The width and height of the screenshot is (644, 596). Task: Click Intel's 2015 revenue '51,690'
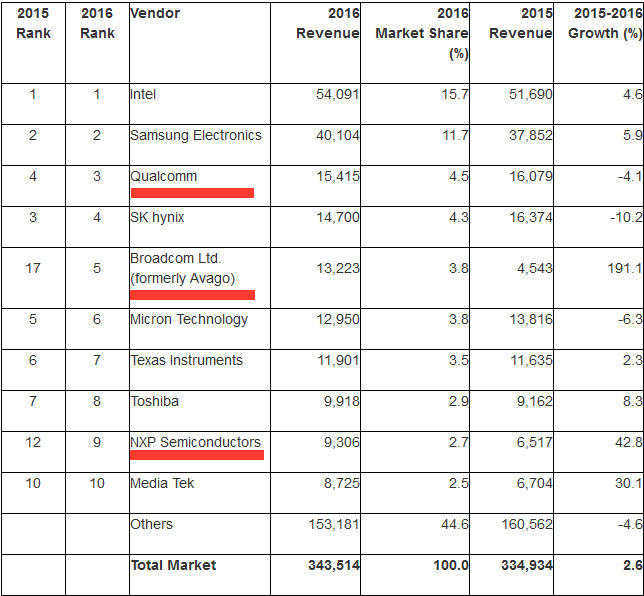pos(531,94)
